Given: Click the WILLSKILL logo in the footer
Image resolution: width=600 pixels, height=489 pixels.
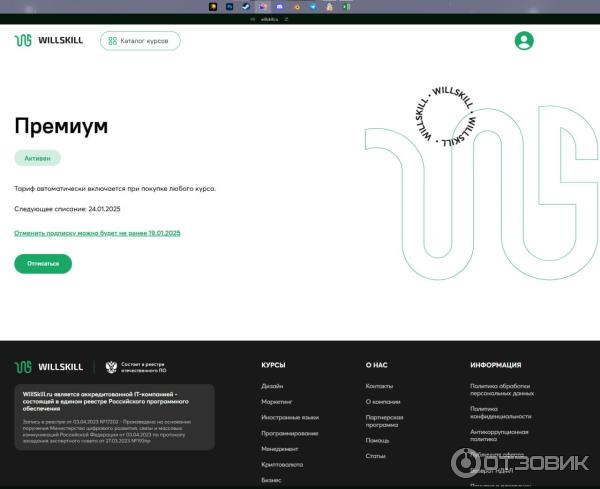Looking at the screenshot, I should 49,367.
